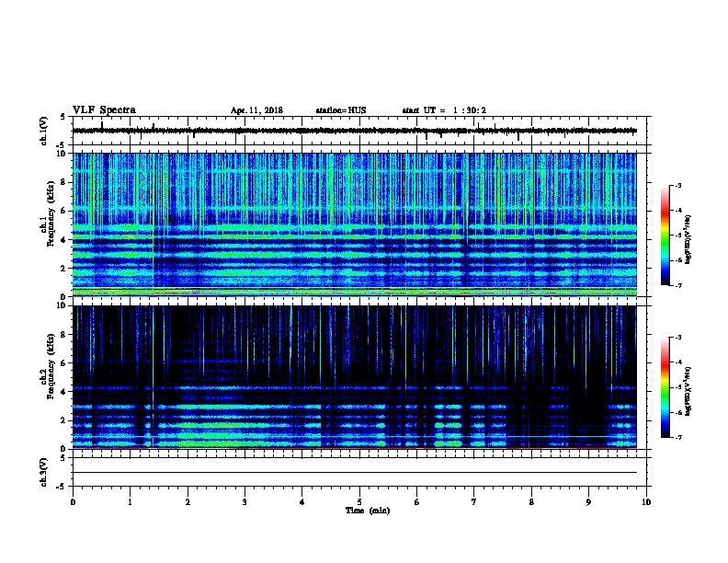Click the "station=HUS" header label
Viewport: 728px width, 563px height.
pyautogui.click(x=341, y=110)
